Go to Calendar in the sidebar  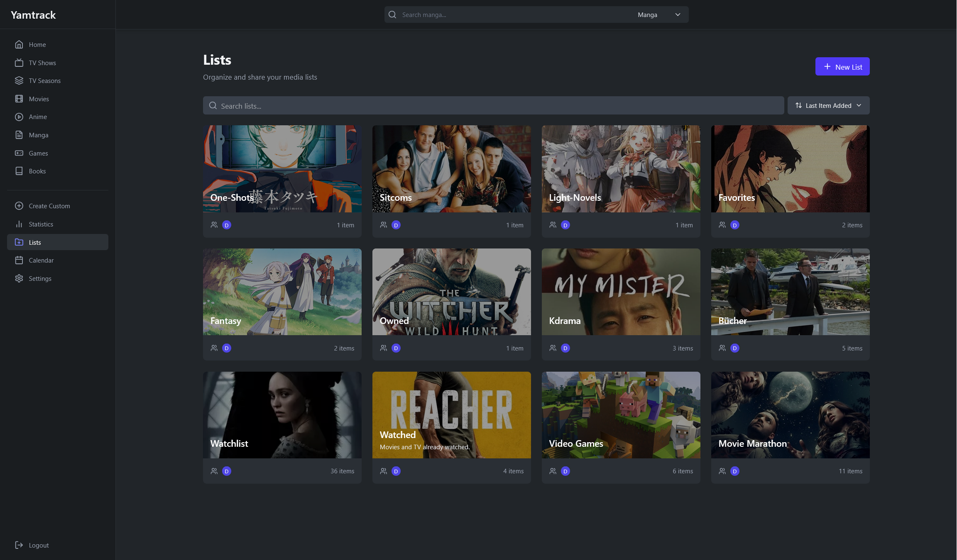pyautogui.click(x=41, y=260)
